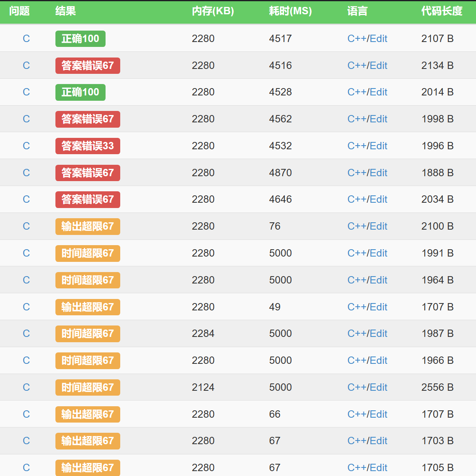Image resolution: width=476 pixels, height=476 pixels.
Task: Open problem C link in the 76 ms row
Action: [x=26, y=226]
